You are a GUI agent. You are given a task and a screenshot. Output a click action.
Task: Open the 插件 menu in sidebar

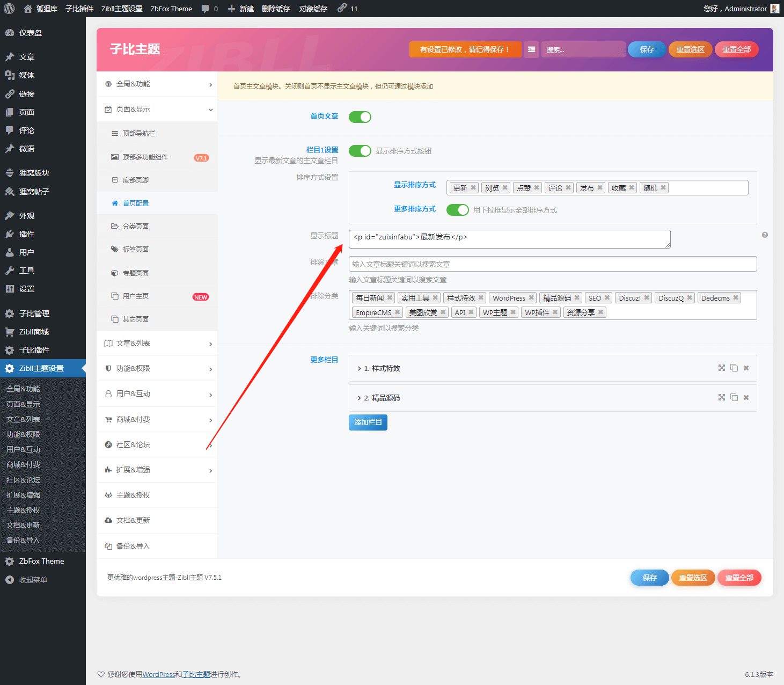click(x=27, y=234)
